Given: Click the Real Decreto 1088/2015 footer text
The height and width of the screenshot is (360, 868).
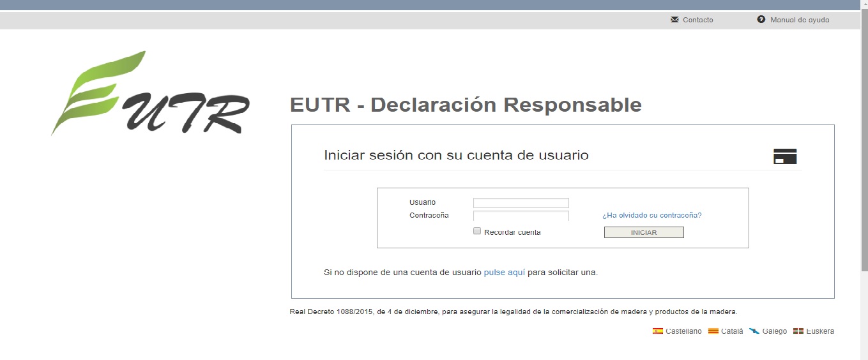Looking at the screenshot, I should click(514, 312).
